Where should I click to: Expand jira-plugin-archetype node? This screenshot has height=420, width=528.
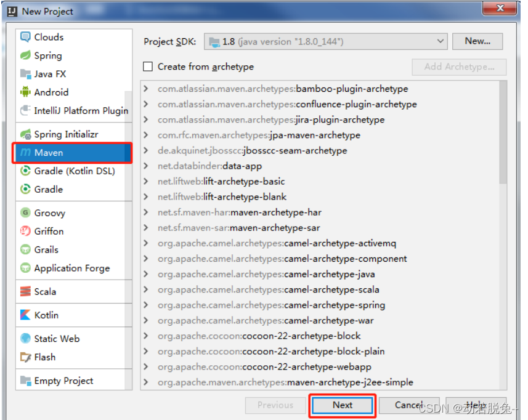tap(146, 119)
